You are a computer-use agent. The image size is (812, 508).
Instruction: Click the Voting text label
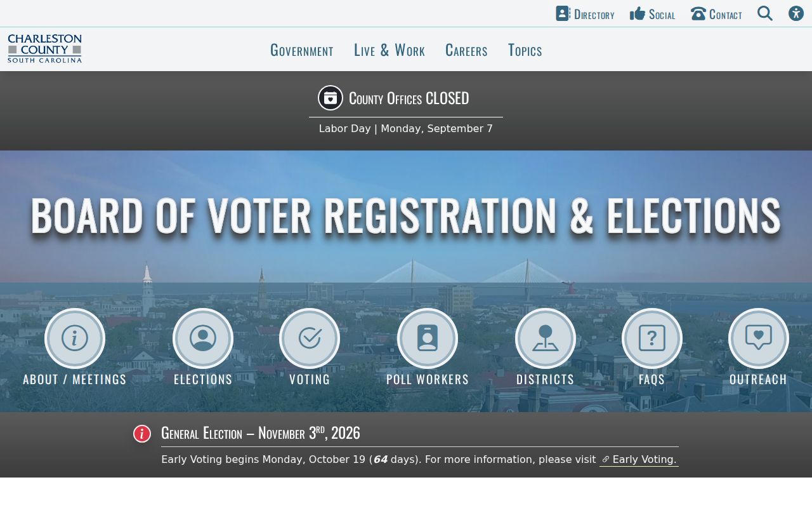(310, 379)
